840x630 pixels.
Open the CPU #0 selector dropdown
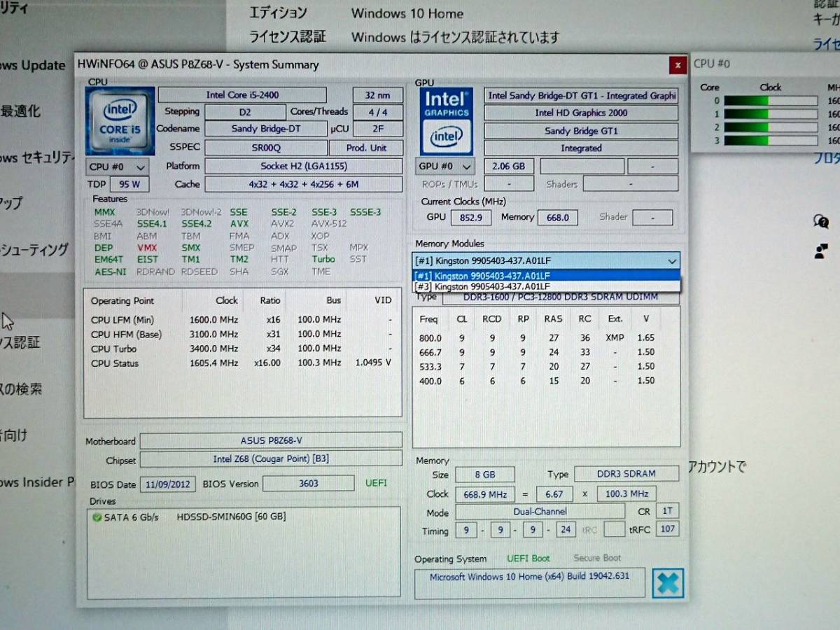(x=118, y=167)
